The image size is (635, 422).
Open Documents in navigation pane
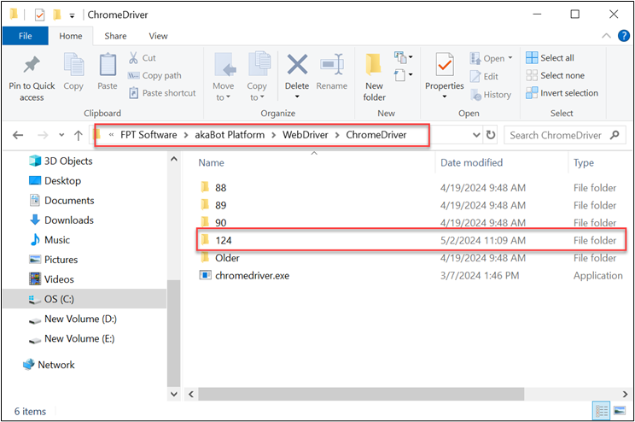[x=62, y=200]
